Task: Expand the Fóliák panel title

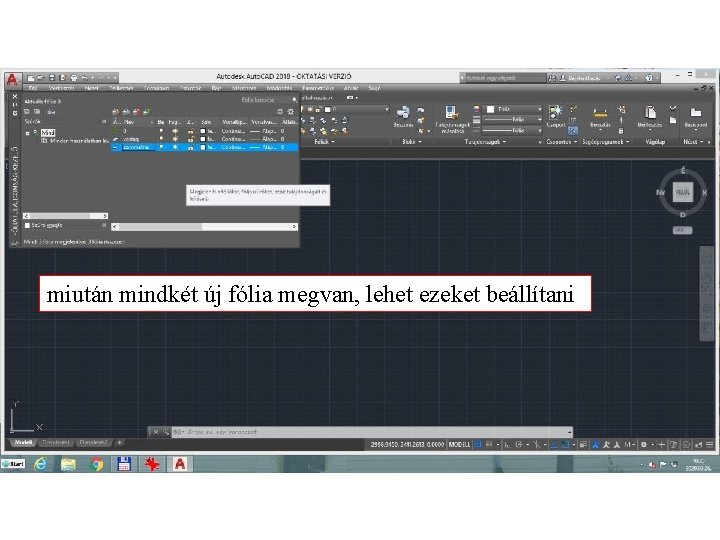Action: (324, 142)
